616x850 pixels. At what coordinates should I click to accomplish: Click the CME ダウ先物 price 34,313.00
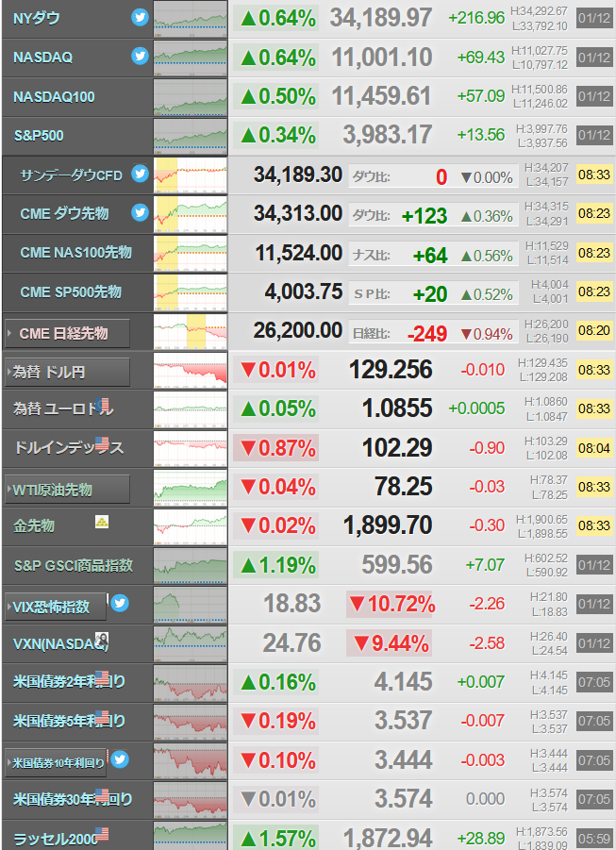[298, 213]
